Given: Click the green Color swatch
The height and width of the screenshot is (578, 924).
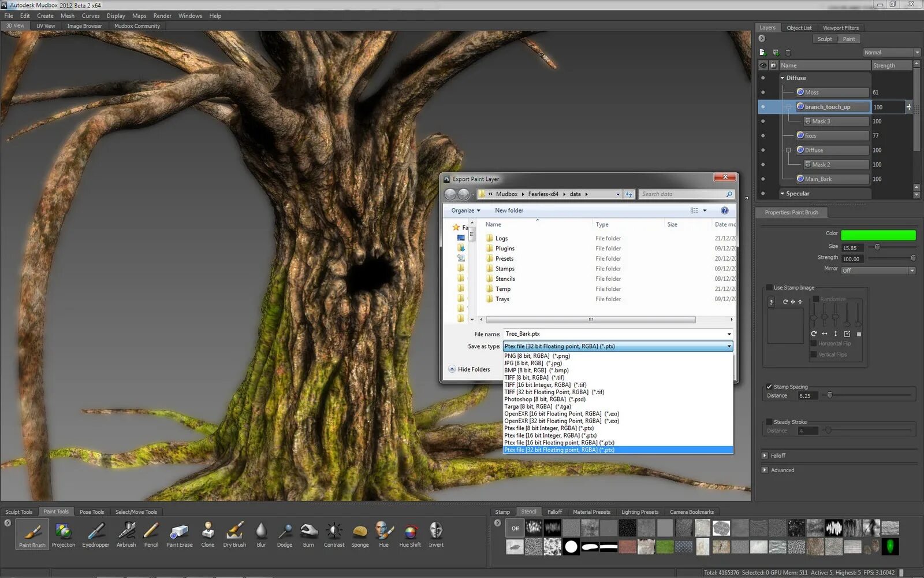Looking at the screenshot, I should (878, 235).
